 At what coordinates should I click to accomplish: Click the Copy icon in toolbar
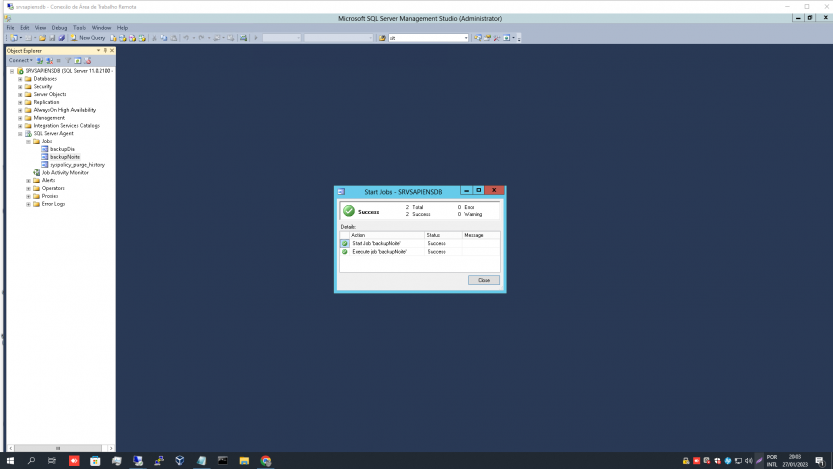click(x=164, y=38)
